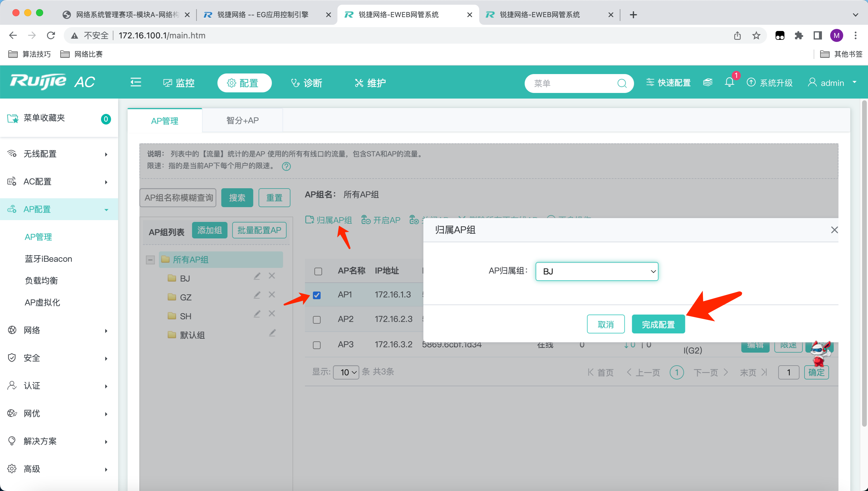Uncheck the AP1 checkbox
The image size is (868, 491).
click(317, 295)
